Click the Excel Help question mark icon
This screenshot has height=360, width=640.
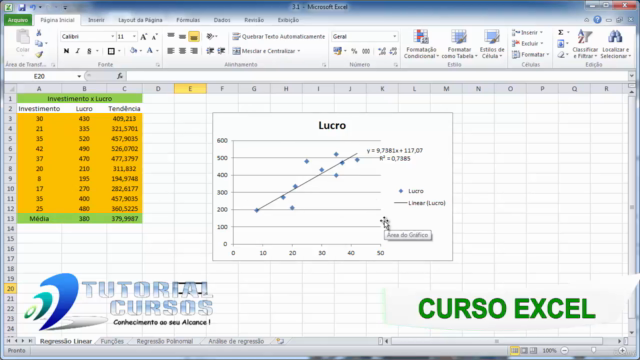[597, 20]
